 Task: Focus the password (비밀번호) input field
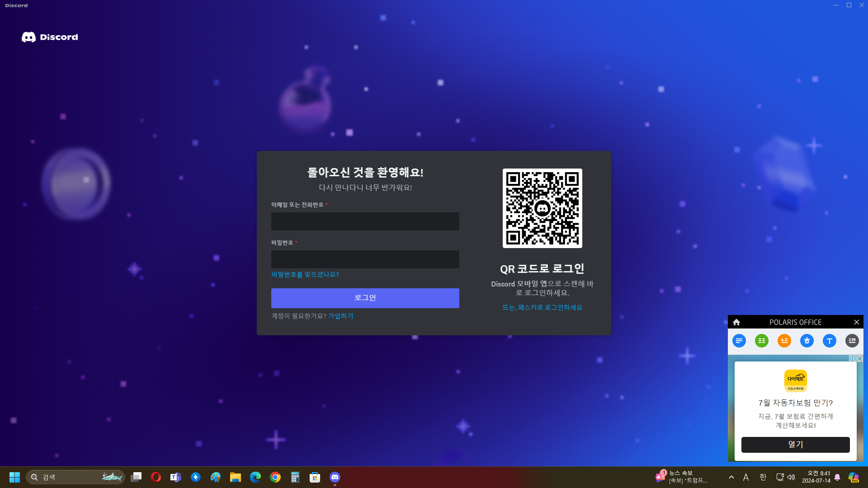pyautogui.click(x=365, y=259)
